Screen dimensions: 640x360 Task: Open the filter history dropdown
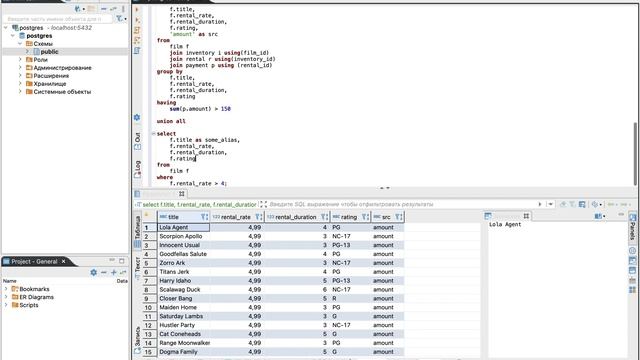pyautogui.click(x=551, y=204)
